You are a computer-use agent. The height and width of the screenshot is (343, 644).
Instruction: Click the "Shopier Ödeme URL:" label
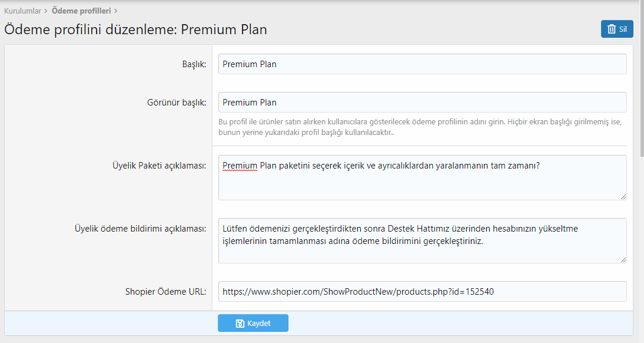pyautogui.click(x=165, y=292)
